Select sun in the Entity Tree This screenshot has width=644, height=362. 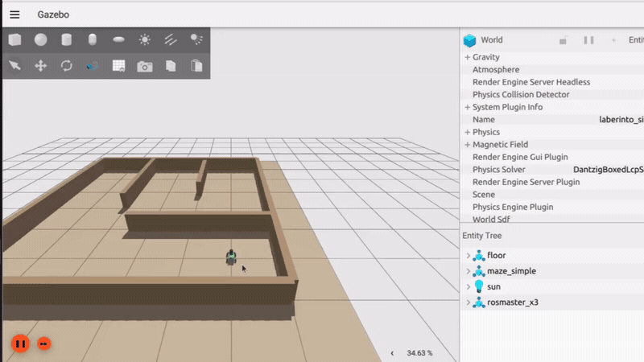493,286
